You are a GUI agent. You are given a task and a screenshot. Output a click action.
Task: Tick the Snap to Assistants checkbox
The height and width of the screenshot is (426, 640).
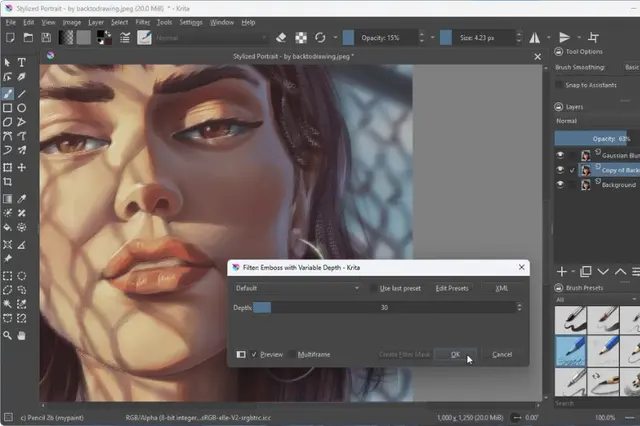coord(559,85)
